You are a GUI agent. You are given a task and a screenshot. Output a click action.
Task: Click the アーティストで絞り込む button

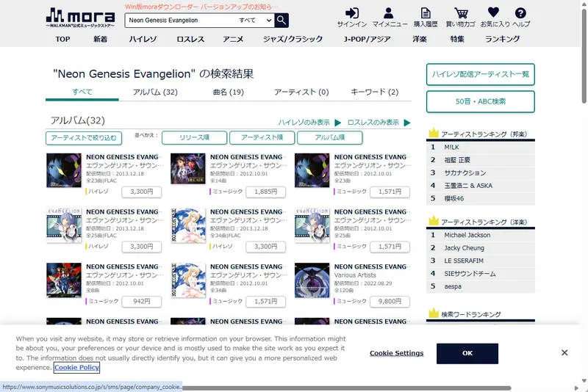point(84,138)
